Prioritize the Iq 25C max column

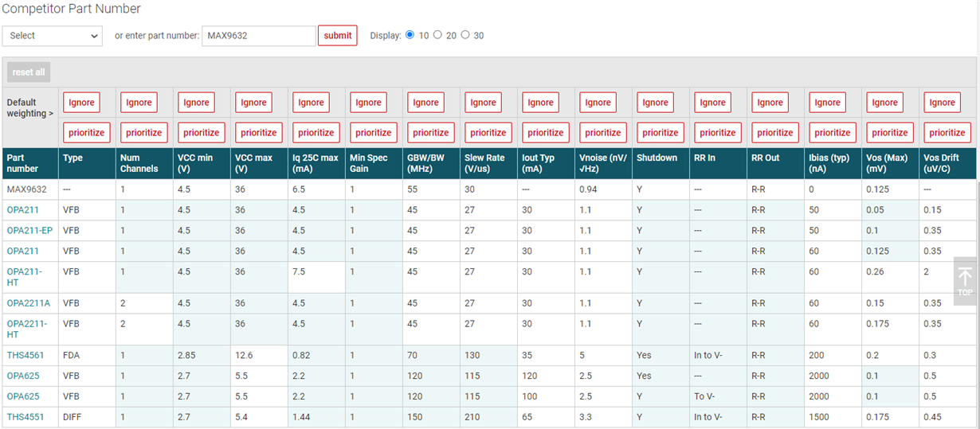(316, 133)
